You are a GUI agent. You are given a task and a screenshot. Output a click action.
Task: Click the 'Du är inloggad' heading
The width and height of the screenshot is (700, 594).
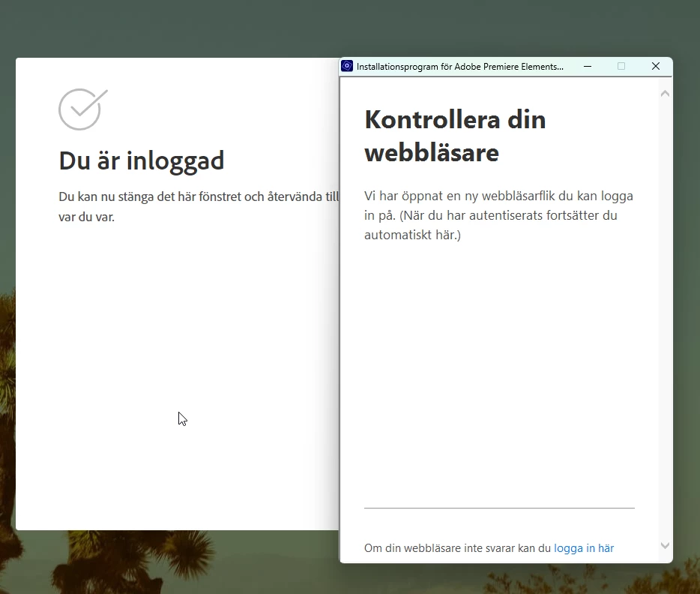(142, 160)
